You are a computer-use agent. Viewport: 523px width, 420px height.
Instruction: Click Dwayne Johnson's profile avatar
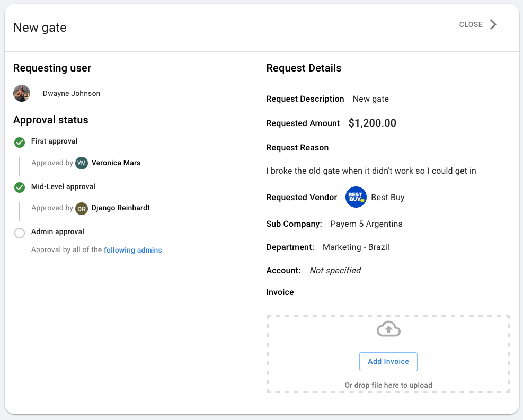(22, 93)
